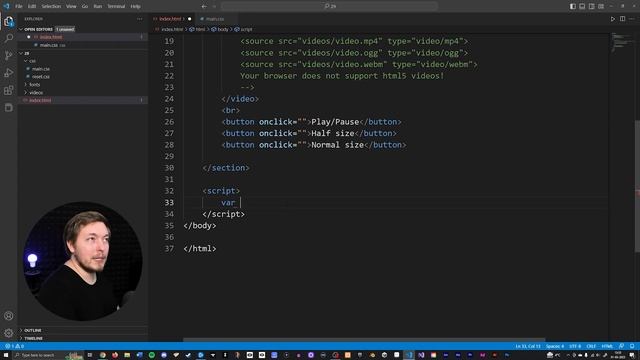Viewport: 640px width, 360px height.
Task: Open the Source Control view
Action: tap(9, 56)
